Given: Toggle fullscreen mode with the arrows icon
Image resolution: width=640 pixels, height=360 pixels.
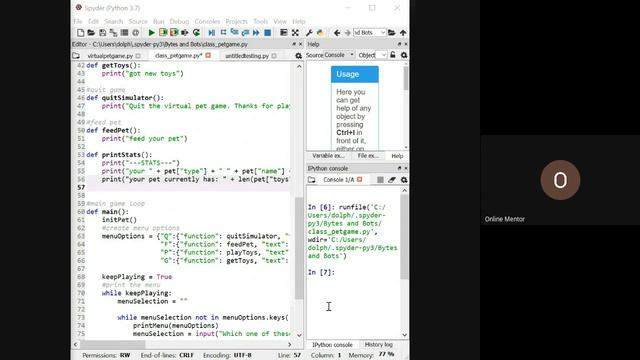Looking at the screenshot, I should [295, 33].
